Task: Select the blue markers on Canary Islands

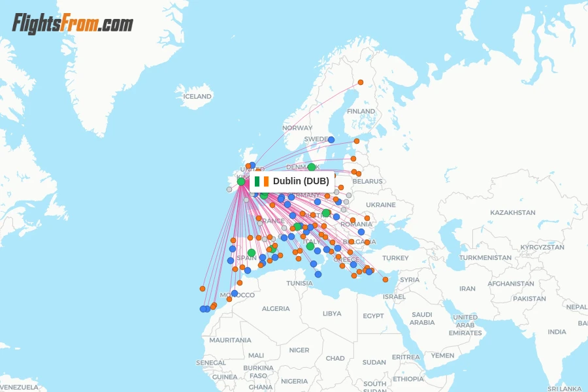Action: point(204,309)
